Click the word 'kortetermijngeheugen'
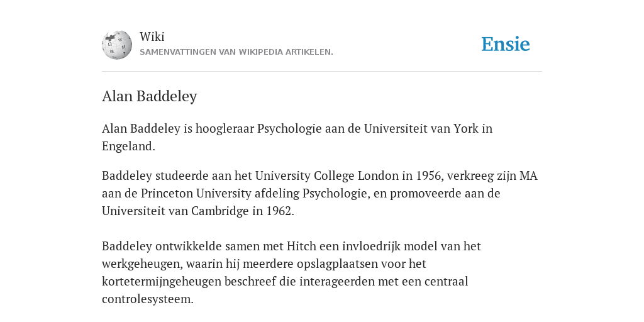This screenshot has height=322, width=644. pyautogui.click(x=162, y=282)
